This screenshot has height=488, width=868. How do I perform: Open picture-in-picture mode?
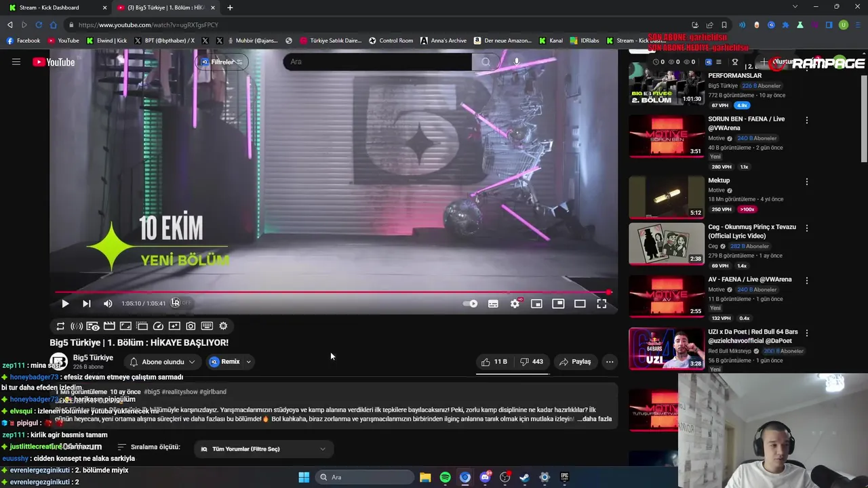(558, 304)
